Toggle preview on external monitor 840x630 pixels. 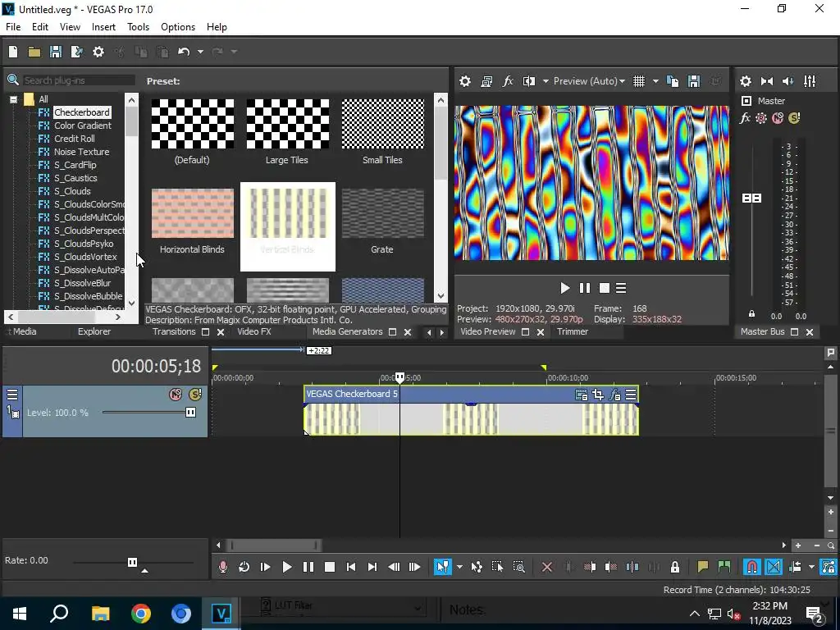coord(486,81)
